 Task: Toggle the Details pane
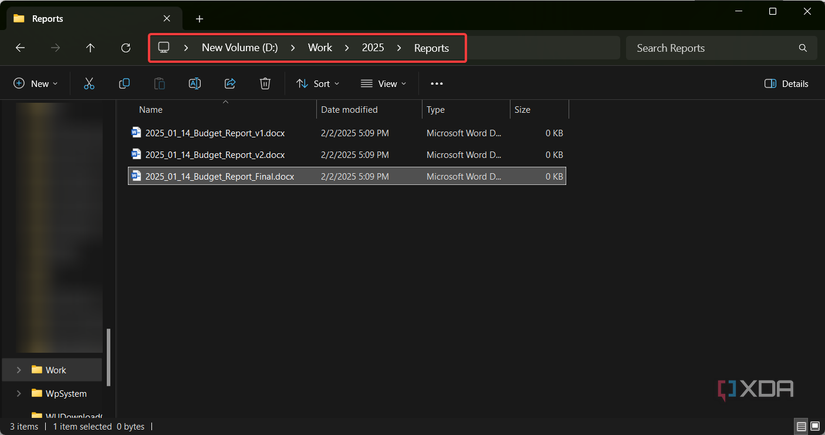click(x=786, y=84)
